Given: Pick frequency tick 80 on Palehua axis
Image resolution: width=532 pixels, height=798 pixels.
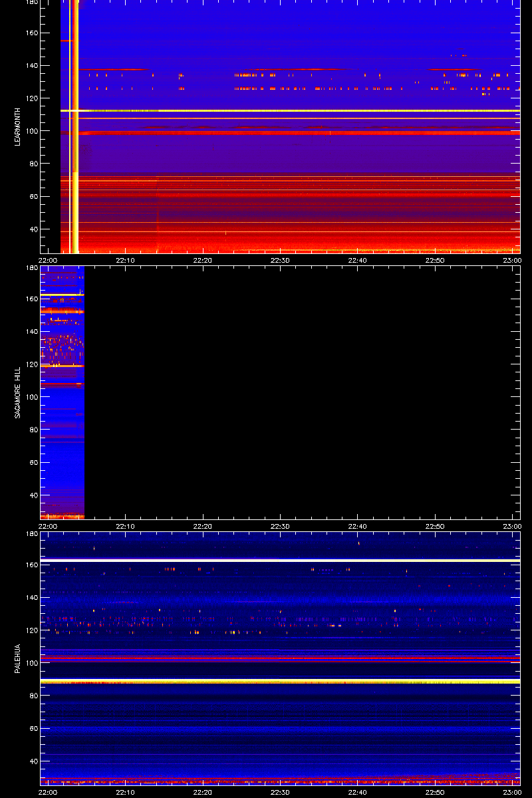Looking at the screenshot, I should pos(33,696).
